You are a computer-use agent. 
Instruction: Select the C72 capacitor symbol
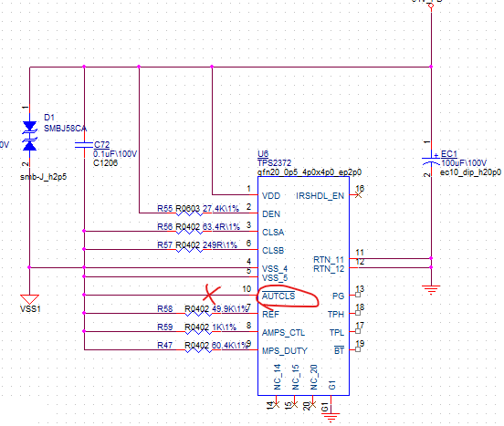coord(84,145)
